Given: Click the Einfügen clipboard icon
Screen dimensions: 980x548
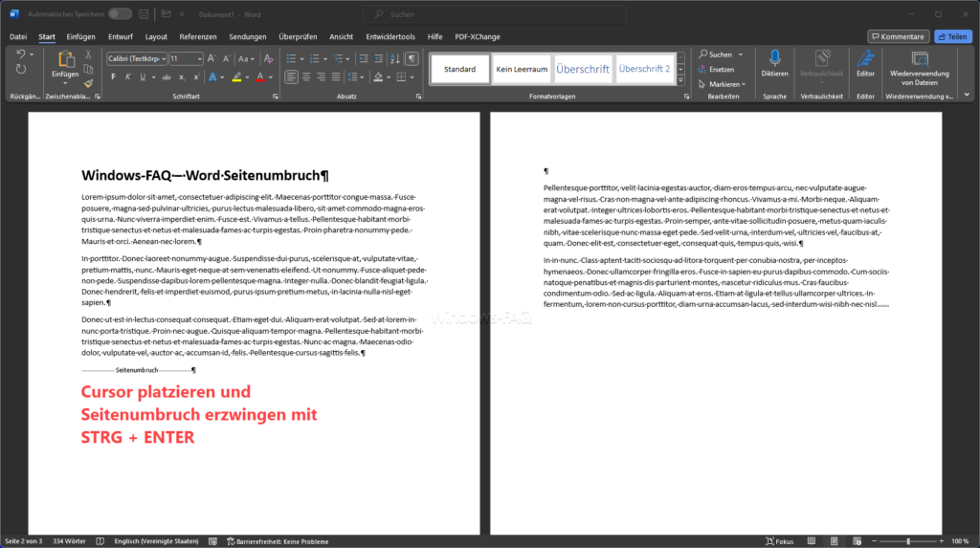Looking at the screenshot, I should [x=65, y=59].
